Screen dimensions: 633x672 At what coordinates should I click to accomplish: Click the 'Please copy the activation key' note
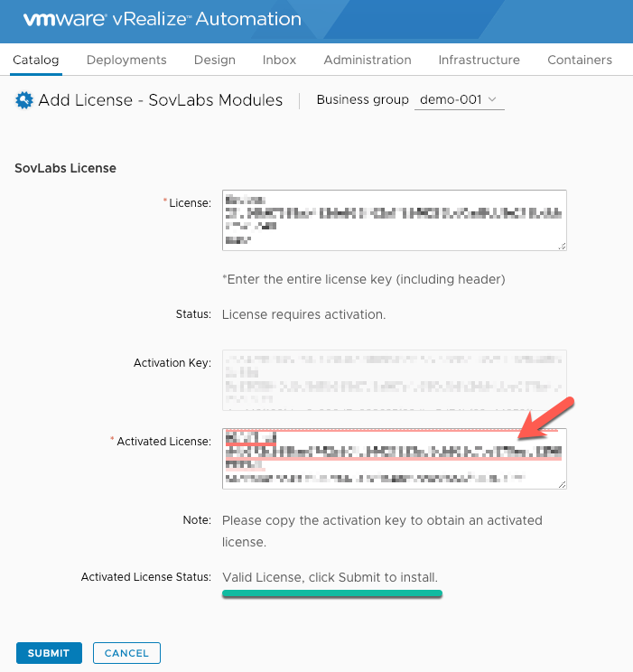coord(382,531)
